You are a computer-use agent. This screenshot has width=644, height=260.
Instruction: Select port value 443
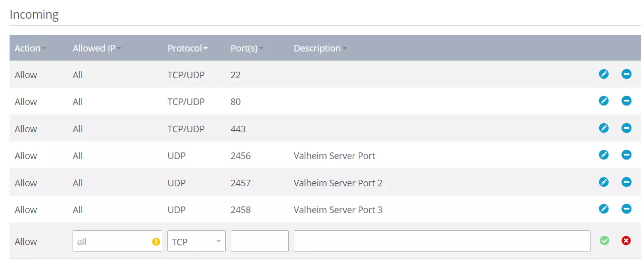tap(238, 129)
